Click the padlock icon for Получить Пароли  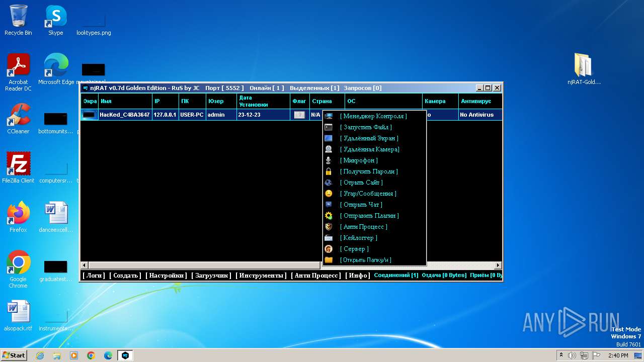pos(329,171)
